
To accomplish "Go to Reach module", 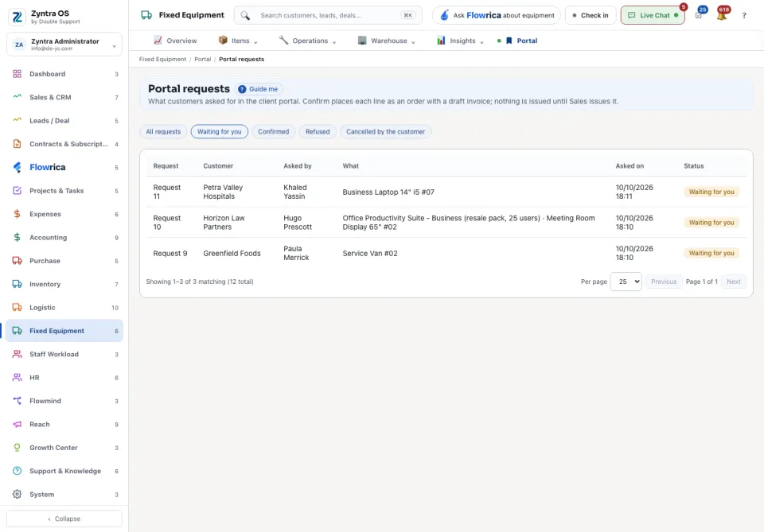I will click(x=64, y=425).
